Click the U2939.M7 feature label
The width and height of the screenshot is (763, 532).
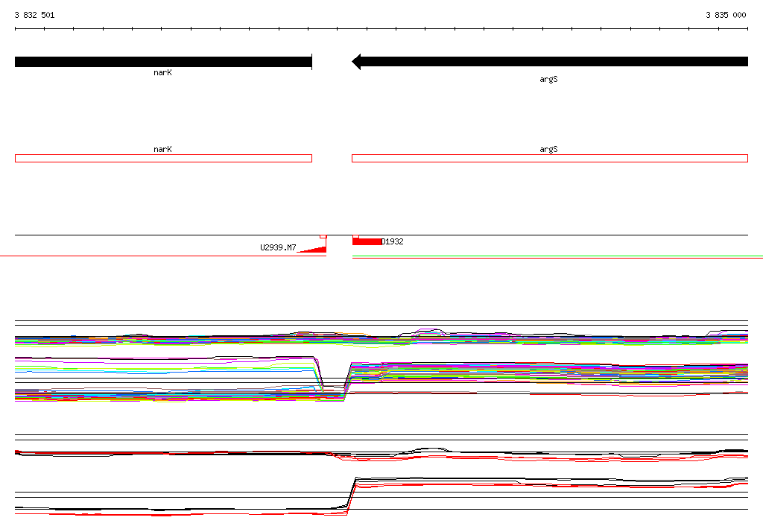pyautogui.click(x=278, y=247)
